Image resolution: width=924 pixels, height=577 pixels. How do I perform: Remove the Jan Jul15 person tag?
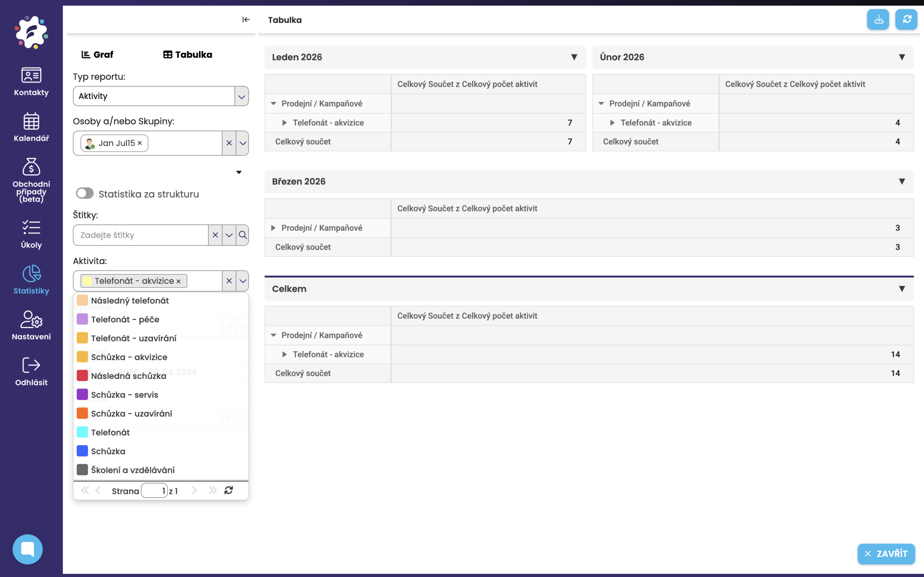pyautogui.click(x=140, y=143)
